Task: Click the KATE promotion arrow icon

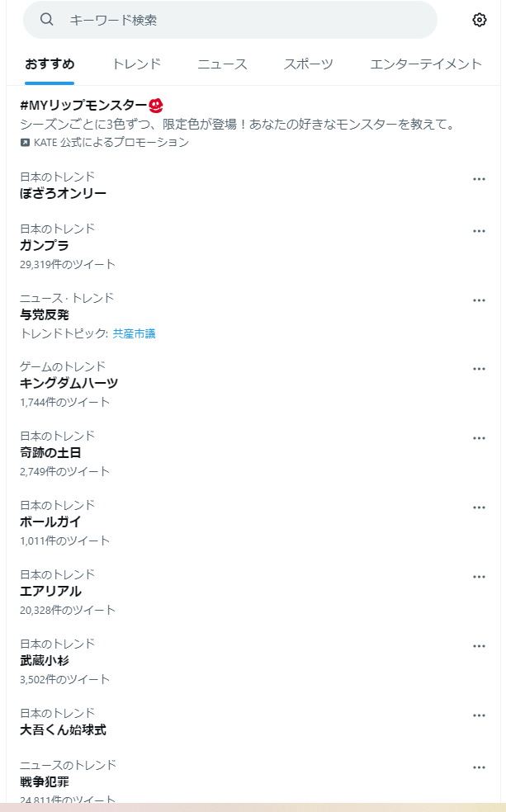Action: (x=25, y=143)
